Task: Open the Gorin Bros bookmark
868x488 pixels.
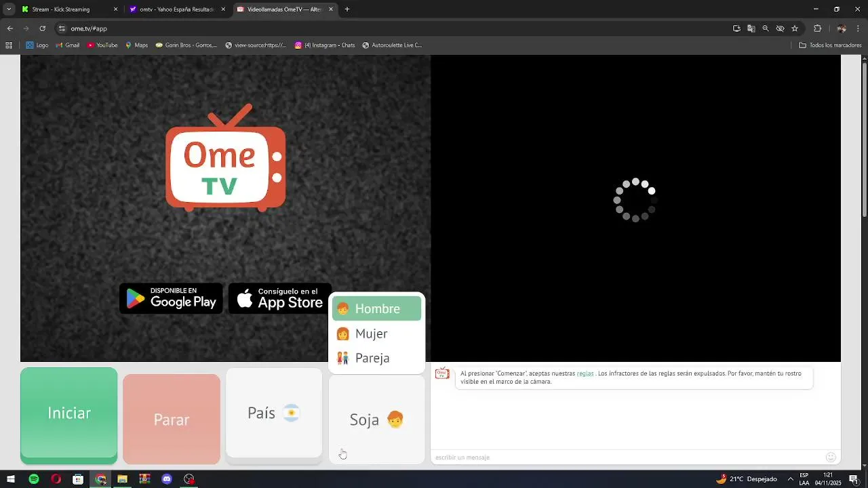Action: pyautogui.click(x=186, y=45)
